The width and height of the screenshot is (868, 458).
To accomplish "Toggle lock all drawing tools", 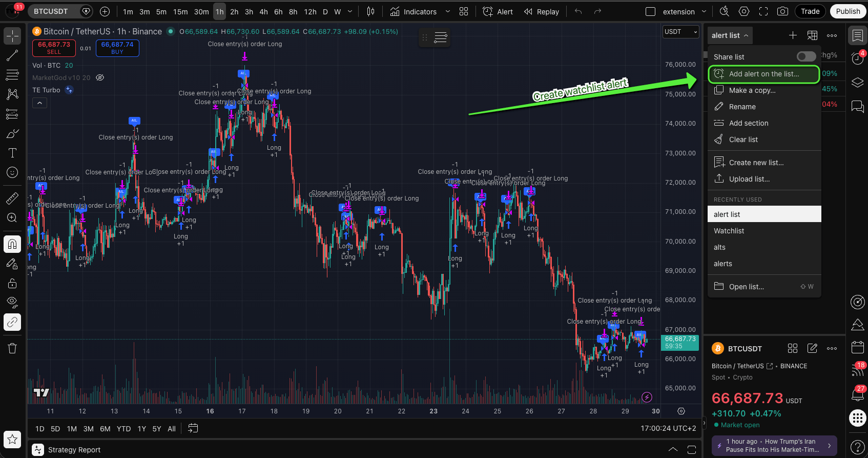I will click(x=12, y=283).
